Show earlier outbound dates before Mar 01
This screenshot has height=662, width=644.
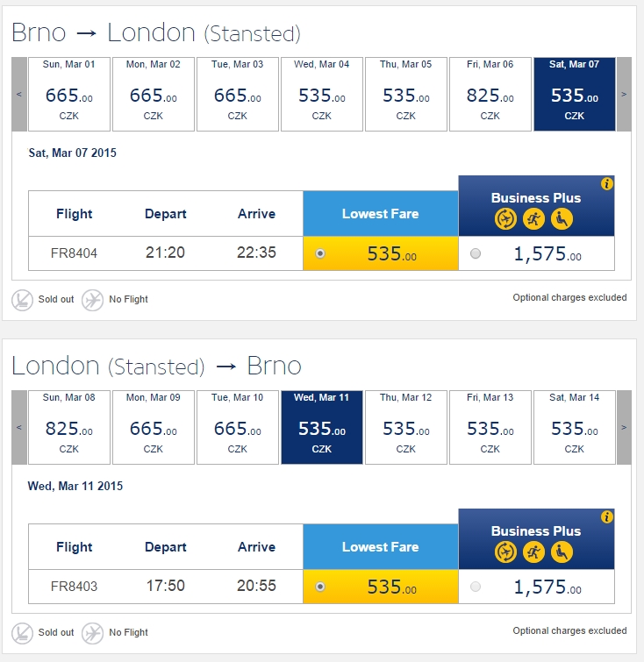(19, 94)
